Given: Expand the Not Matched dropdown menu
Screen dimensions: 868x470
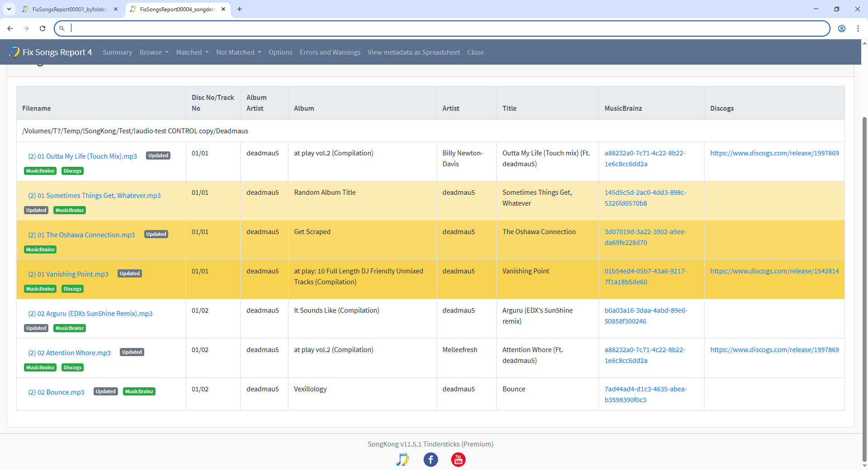Looking at the screenshot, I should [239, 52].
